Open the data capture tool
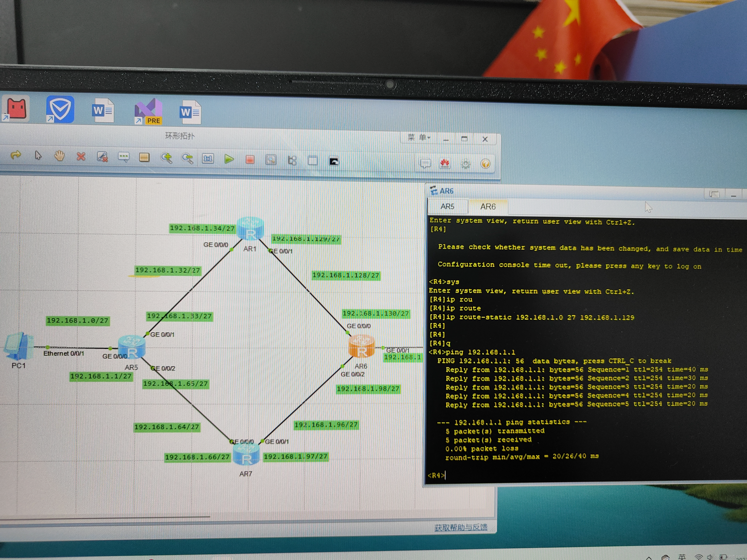The height and width of the screenshot is (560, 747). 271,160
